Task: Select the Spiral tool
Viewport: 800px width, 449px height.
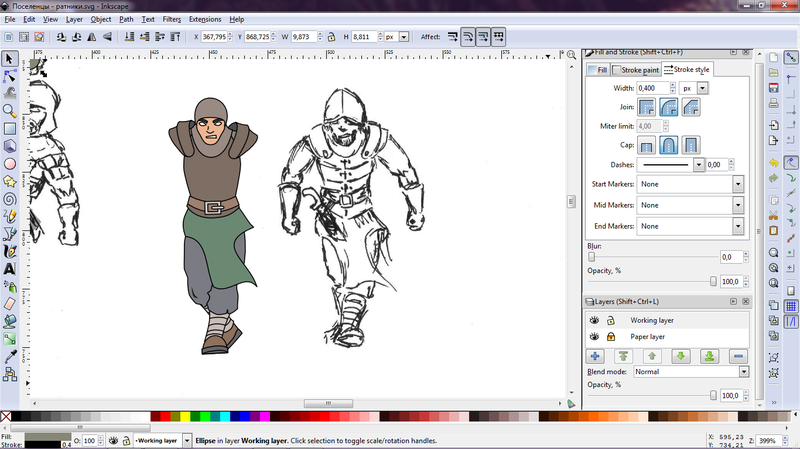Action: pyautogui.click(x=10, y=198)
